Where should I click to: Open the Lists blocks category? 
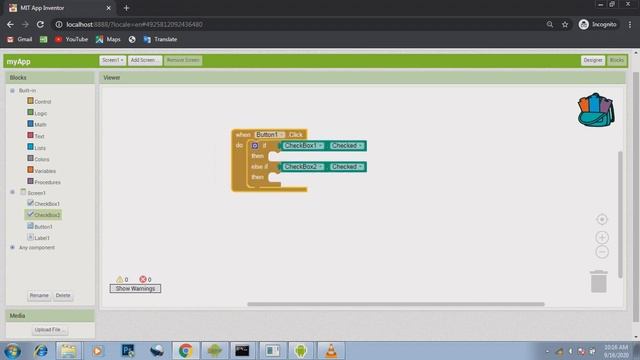36,147
